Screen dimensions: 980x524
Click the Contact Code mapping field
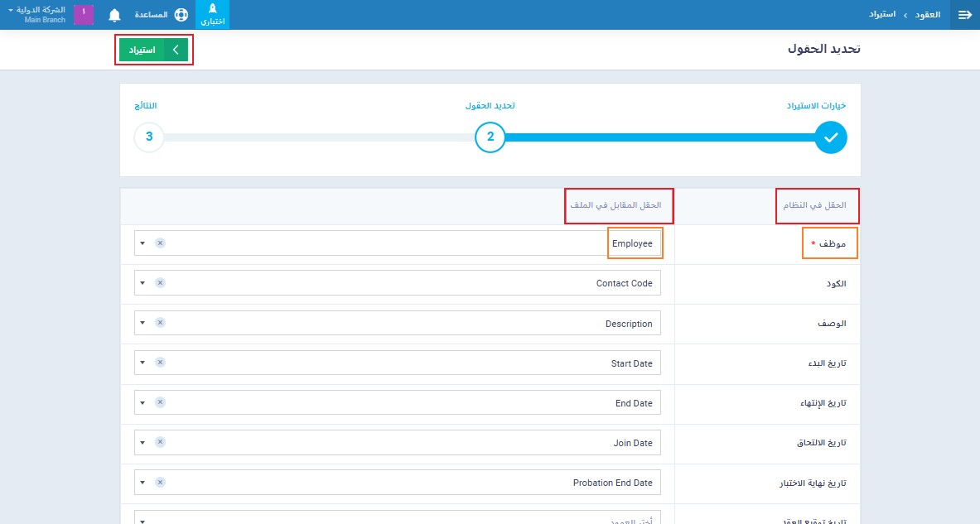coord(414,283)
